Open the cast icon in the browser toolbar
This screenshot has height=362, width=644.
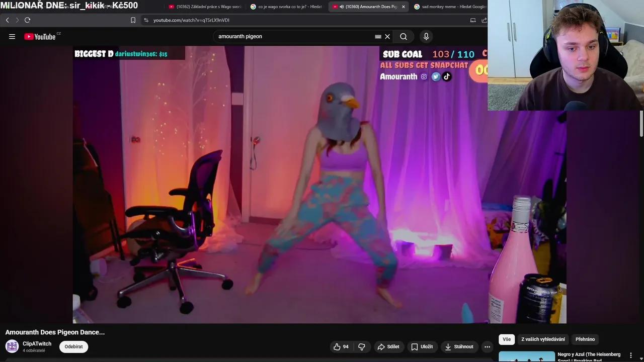click(472, 20)
